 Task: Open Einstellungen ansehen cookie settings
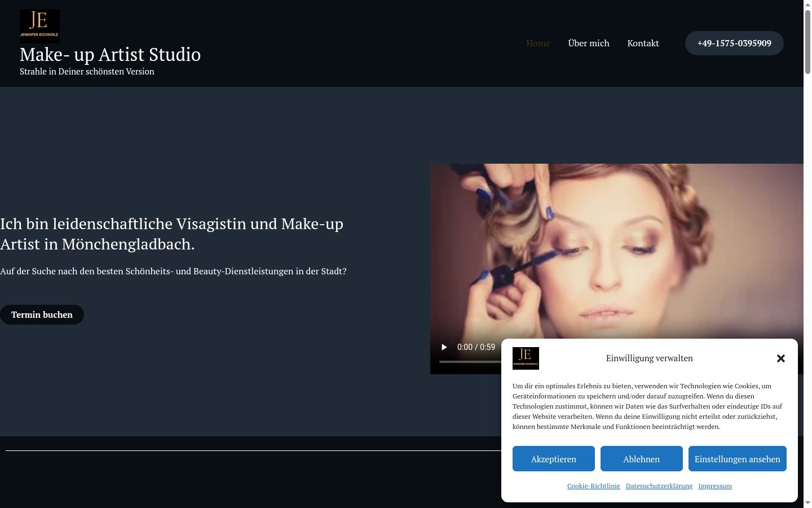[x=738, y=459]
